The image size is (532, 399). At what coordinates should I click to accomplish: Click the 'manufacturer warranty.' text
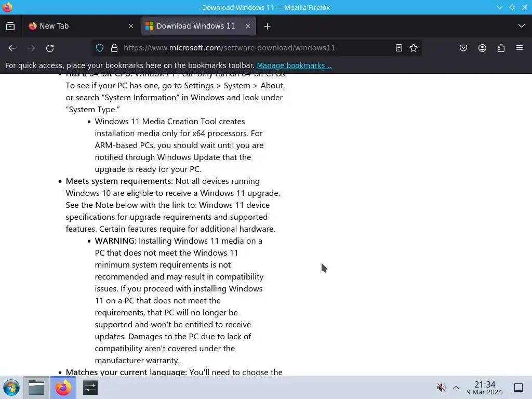click(137, 361)
